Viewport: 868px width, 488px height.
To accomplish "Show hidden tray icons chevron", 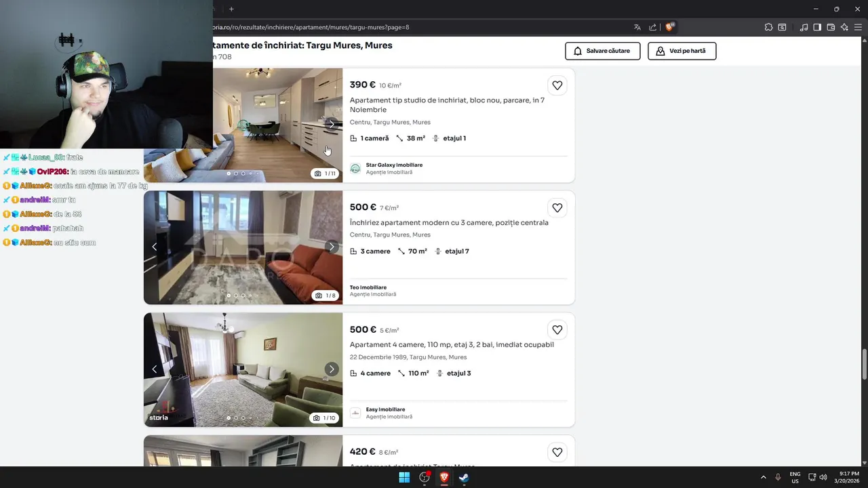I will pyautogui.click(x=764, y=477).
